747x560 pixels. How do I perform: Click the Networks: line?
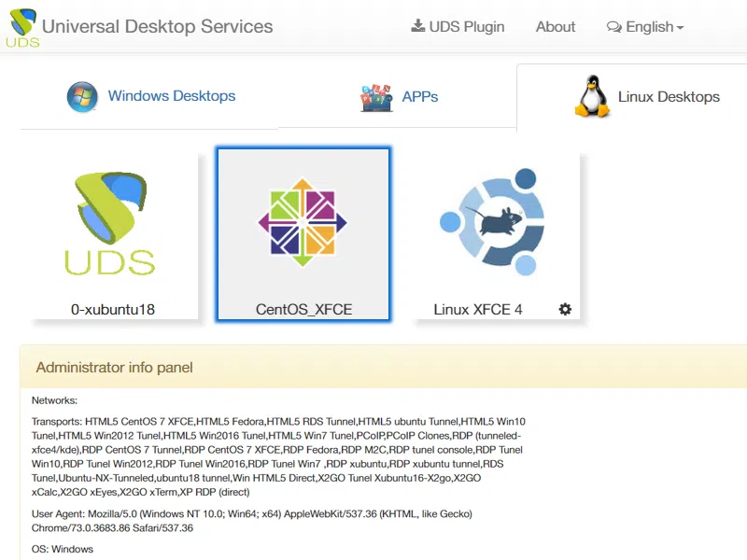[x=54, y=400]
